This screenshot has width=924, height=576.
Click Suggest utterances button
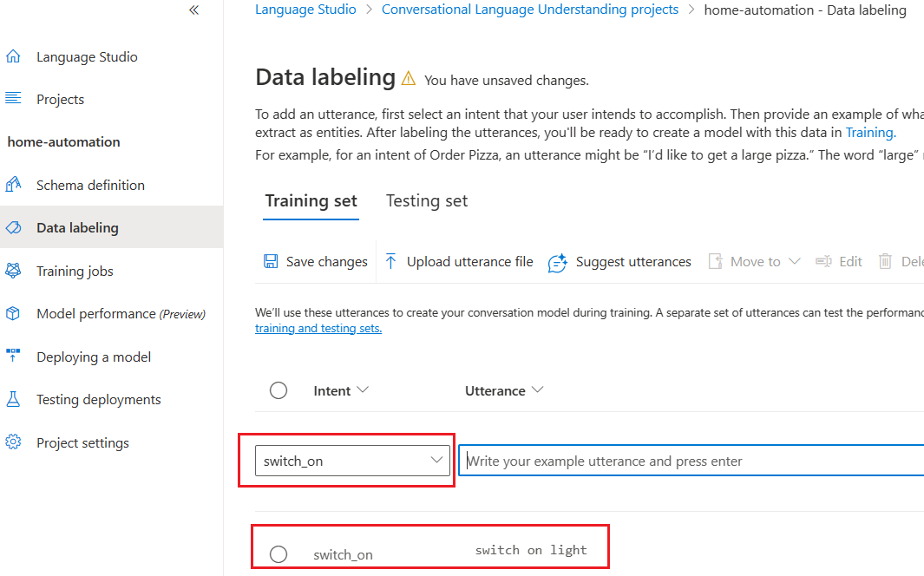[x=619, y=262]
